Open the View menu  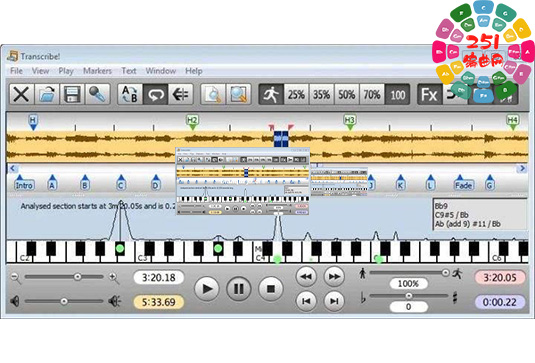click(40, 71)
